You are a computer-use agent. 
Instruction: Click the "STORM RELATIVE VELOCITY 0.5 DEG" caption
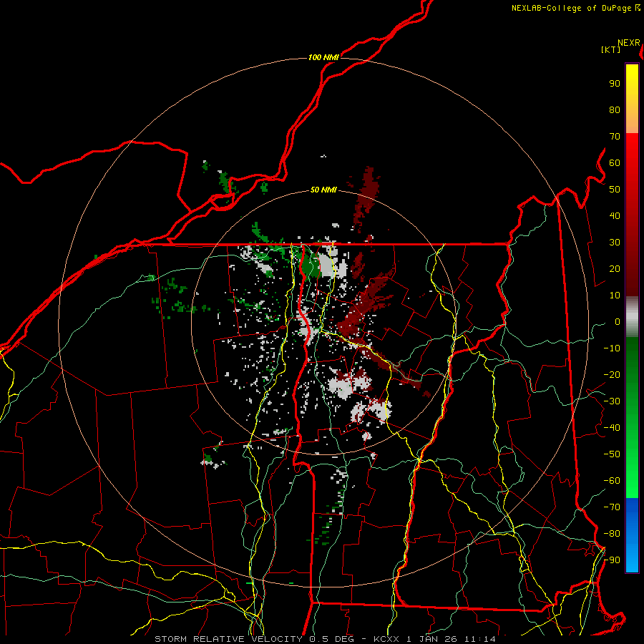[x=254, y=639]
